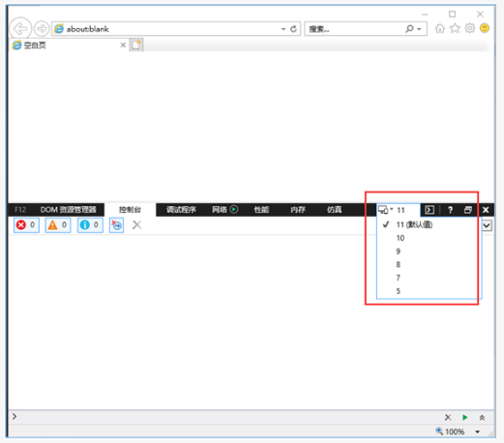Choose document mode 9
The width and height of the screenshot is (504, 443).
[x=399, y=251]
